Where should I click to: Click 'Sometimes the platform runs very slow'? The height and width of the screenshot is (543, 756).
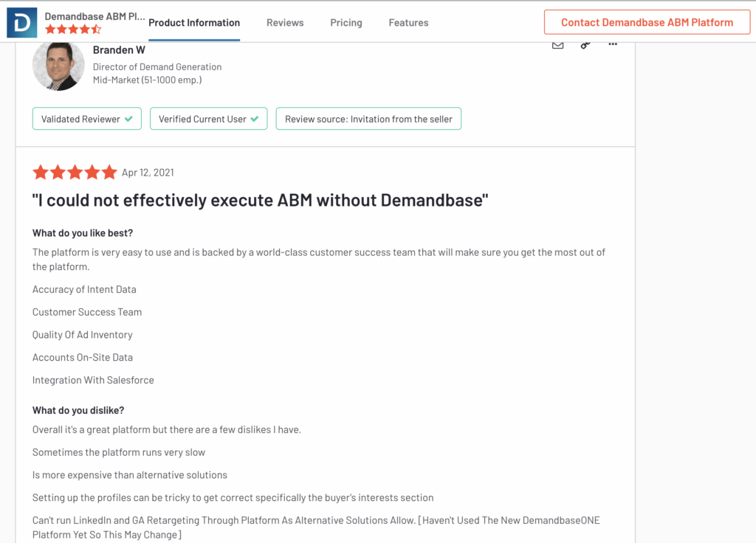119,452
